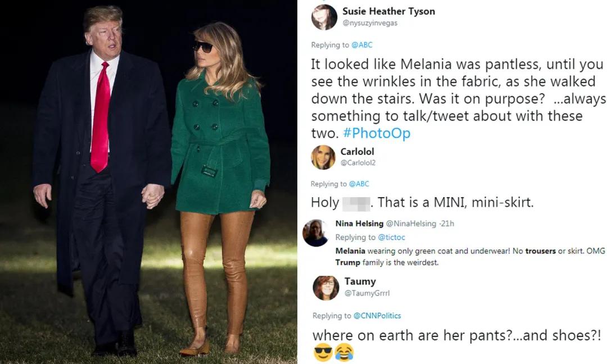
Task: Open the @nysuzyinvegas handle
Action: (371, 23)
